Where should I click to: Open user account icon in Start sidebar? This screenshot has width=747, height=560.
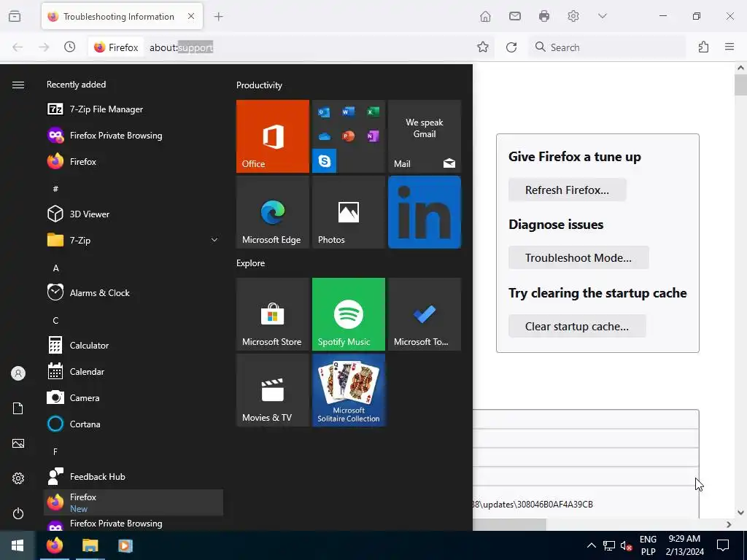18,373
